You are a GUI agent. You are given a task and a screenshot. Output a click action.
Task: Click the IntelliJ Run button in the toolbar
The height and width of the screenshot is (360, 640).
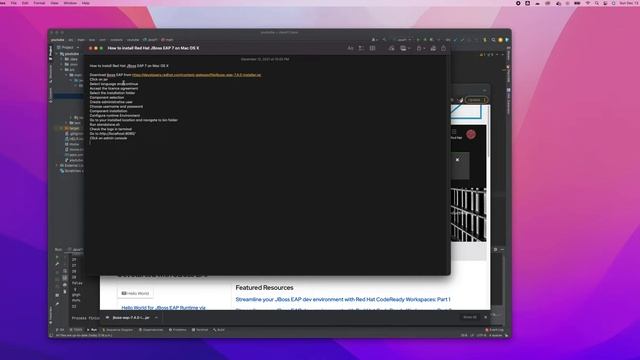click(418, 40)
